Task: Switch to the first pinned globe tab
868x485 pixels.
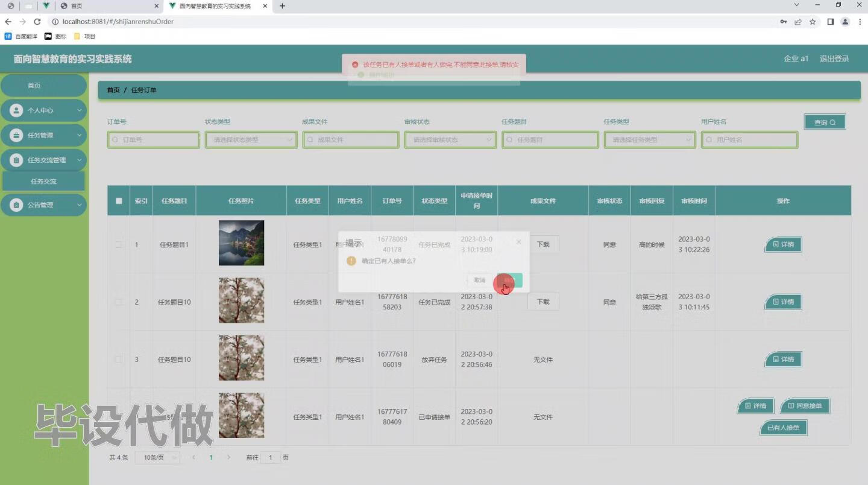Action: (10, 6)
